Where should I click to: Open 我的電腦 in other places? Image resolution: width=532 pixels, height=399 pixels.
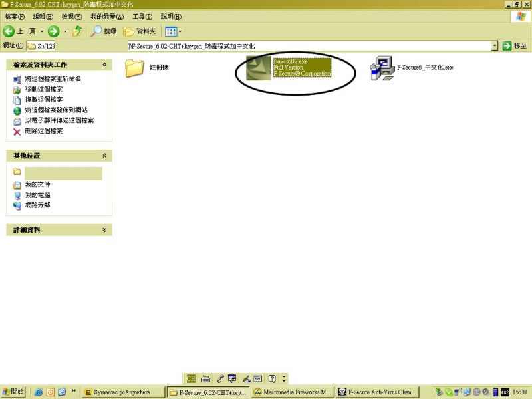tap(37, 195)
